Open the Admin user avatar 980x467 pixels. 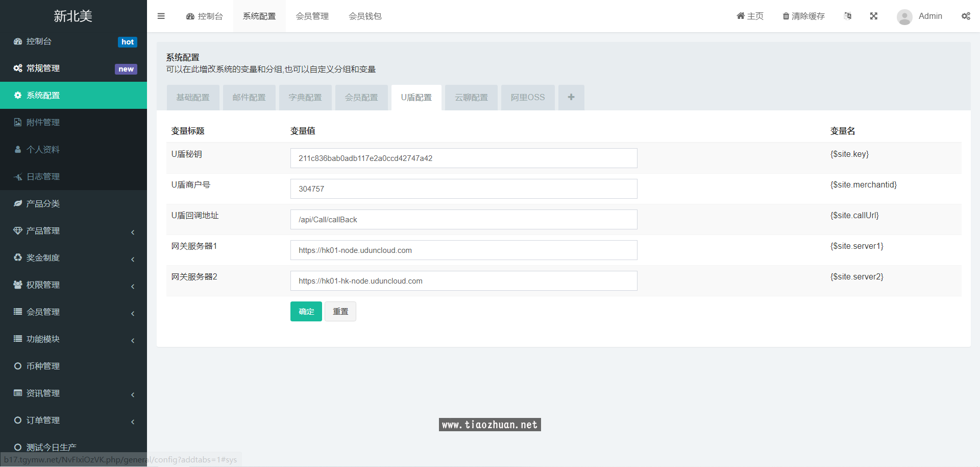[x=904, y=16]
